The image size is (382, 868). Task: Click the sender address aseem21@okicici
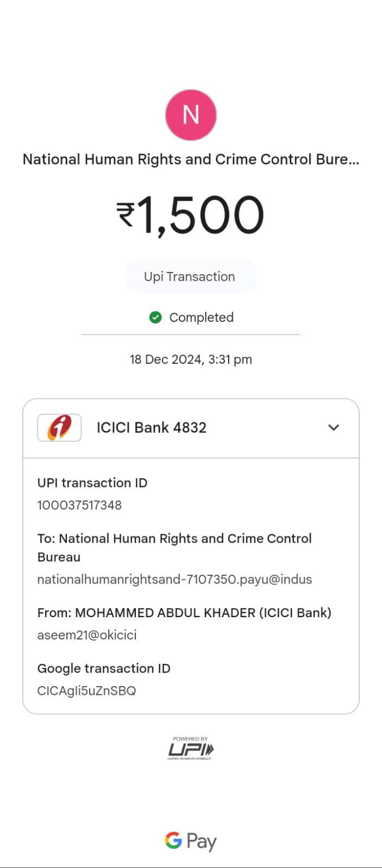[x=87, y=635]
